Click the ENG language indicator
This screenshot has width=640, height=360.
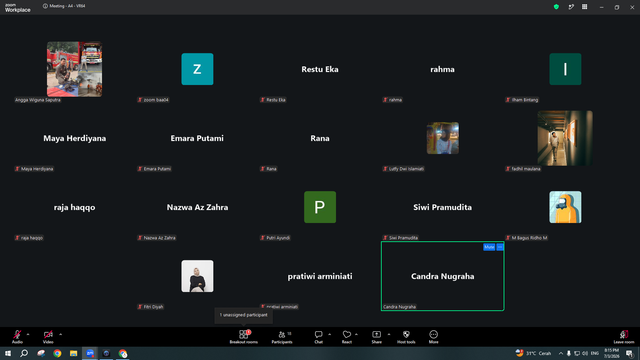(595, 353)
